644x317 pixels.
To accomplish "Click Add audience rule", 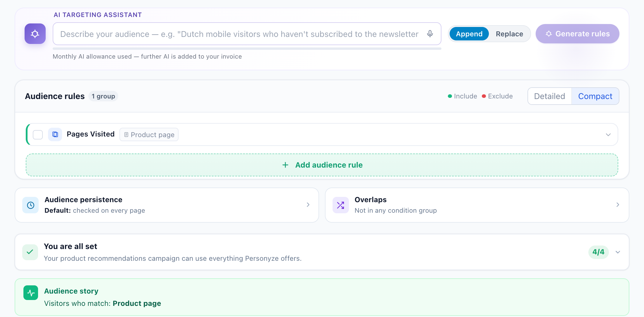I will [322, 165].
